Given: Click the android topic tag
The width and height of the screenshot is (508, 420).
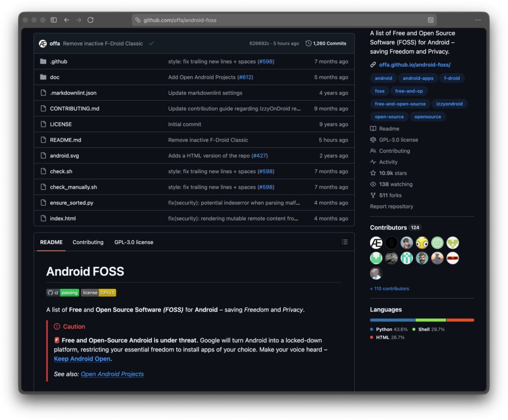Looking at the screenshot, I should [384, 78].
